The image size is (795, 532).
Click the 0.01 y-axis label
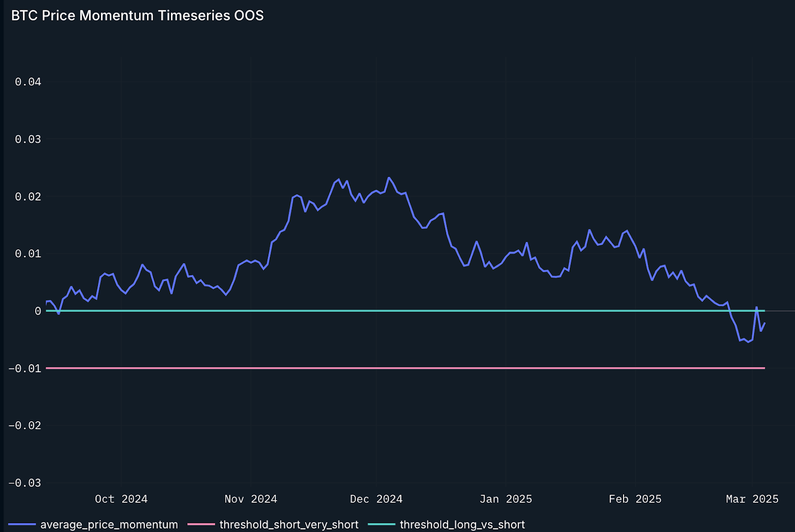(x=28, y=254)
